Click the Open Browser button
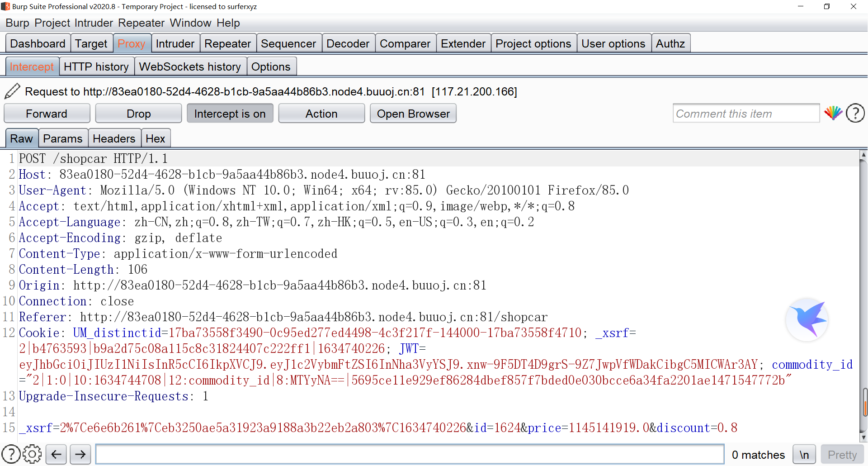Screen dimensions: 868x466 (413, 113)
